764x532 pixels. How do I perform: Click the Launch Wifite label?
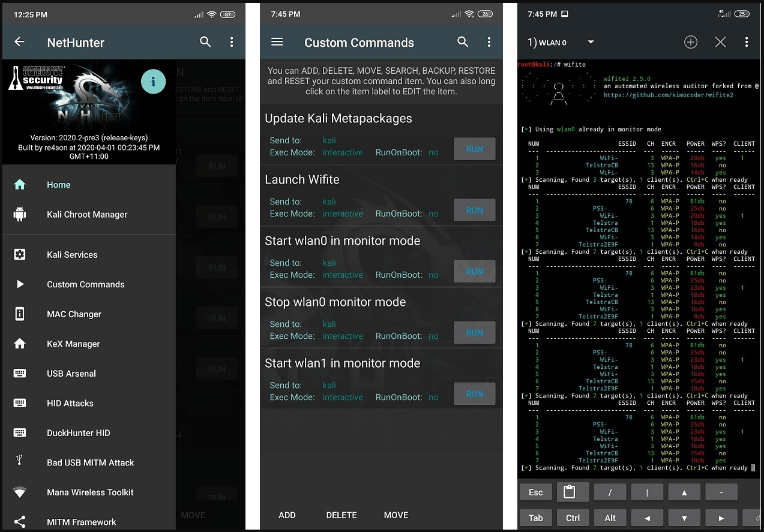(302, 179)
